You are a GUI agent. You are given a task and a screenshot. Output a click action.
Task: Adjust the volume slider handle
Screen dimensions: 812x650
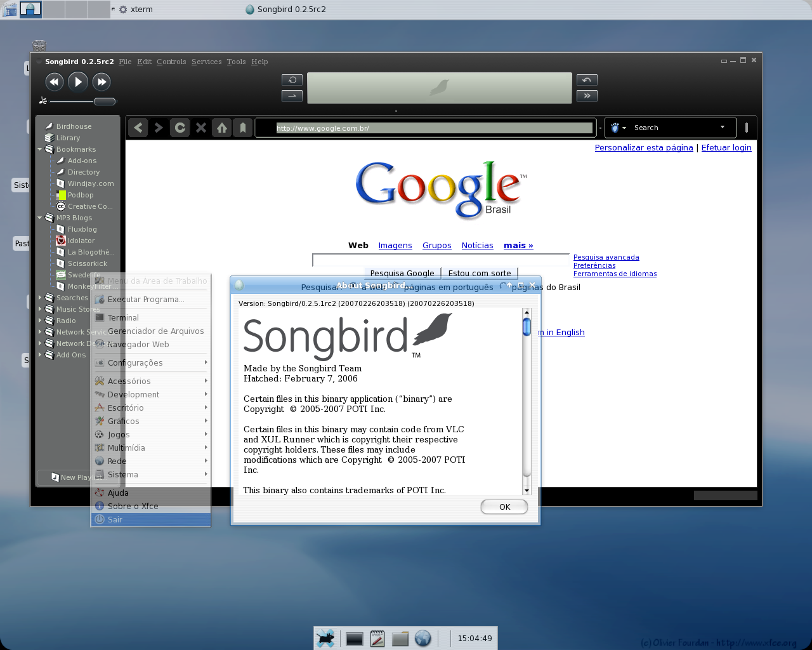click(x=105, y=102)
